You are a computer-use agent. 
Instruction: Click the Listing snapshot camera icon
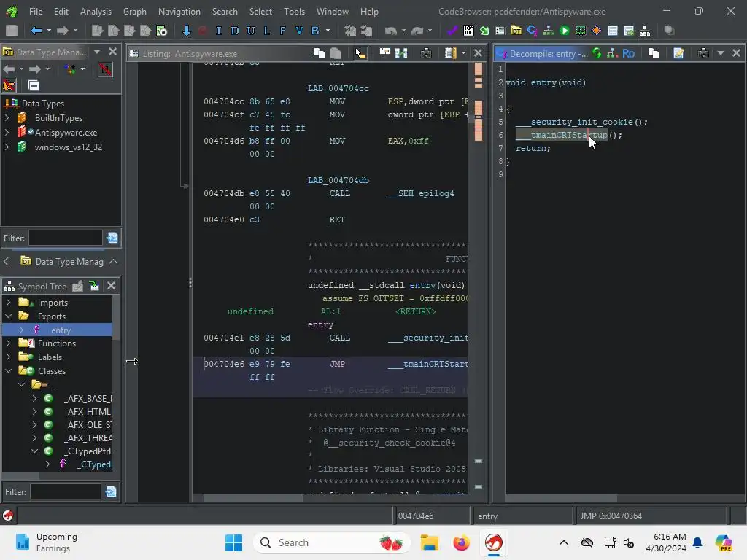[426, 53]
